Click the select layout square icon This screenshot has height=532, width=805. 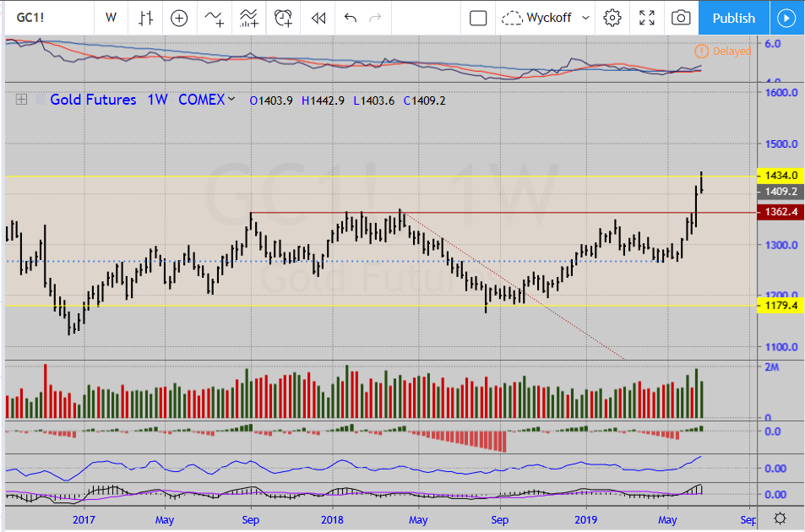point(478,18)
